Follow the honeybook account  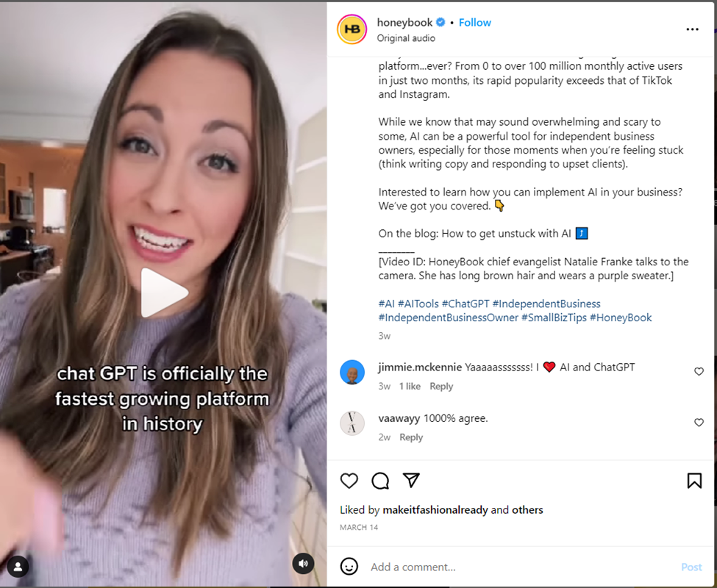coord(474,22)
